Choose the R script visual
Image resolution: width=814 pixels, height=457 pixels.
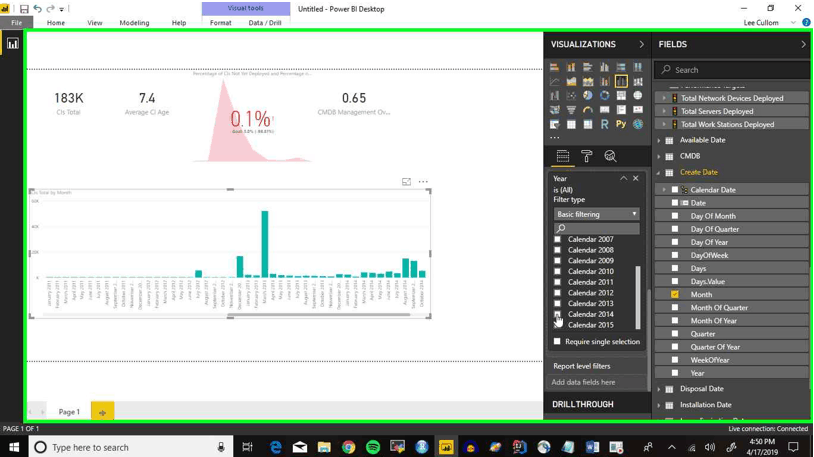coord(604,124)
